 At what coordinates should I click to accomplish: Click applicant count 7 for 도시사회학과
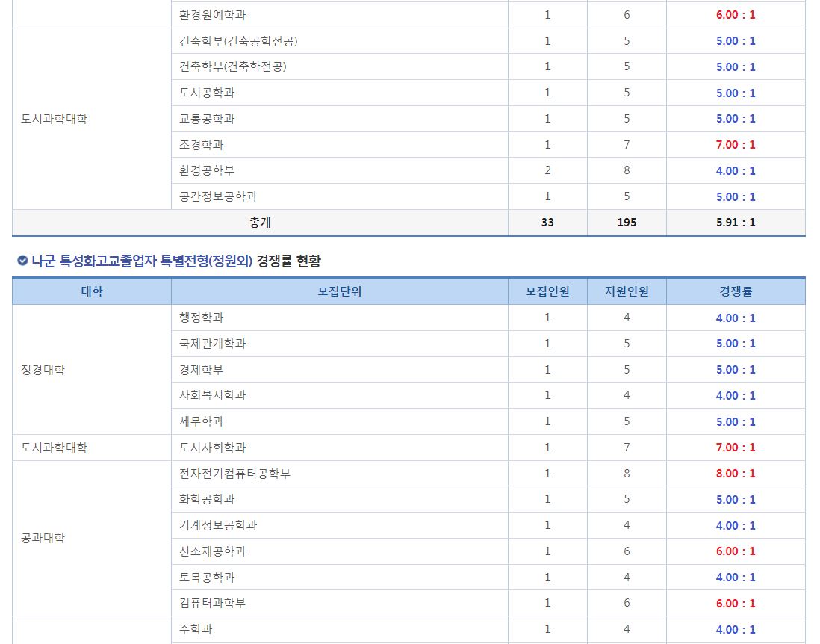coord(627,448)
